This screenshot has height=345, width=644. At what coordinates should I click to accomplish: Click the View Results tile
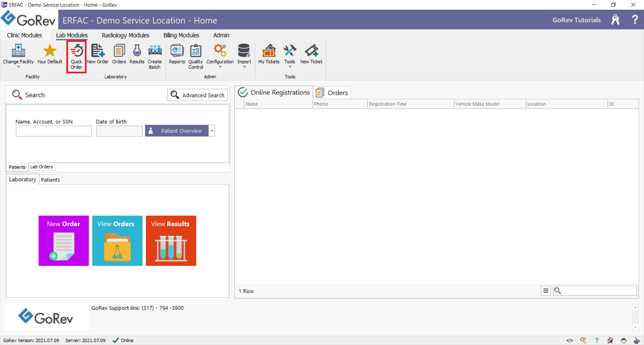coord(171,241)
